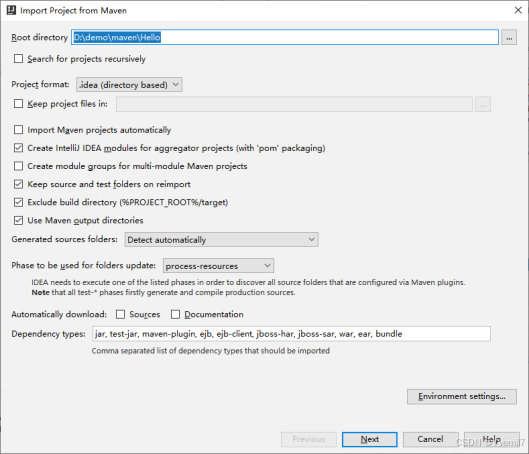Click the Cancel button
This screenshot has height=454, width=529.
[x=430, y=439]
